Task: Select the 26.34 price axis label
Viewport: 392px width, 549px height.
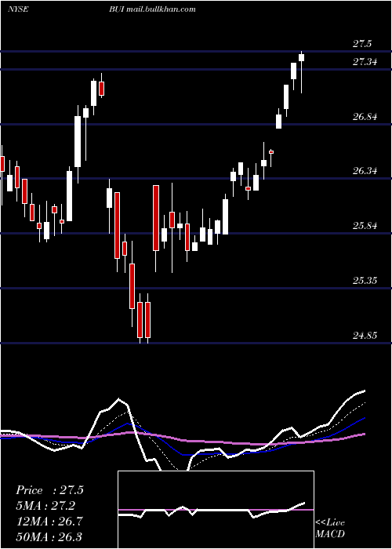Action: pos(365,171)
